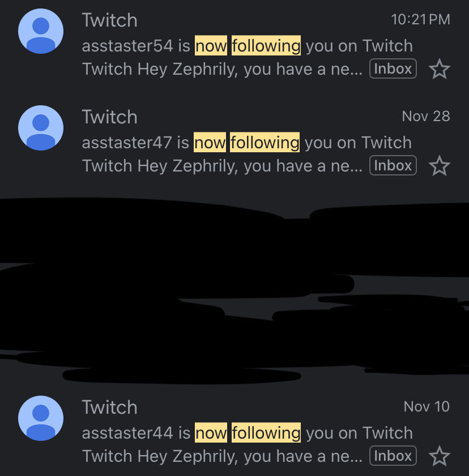Star the Nov 10 Twitch email

tap(439, 456)
